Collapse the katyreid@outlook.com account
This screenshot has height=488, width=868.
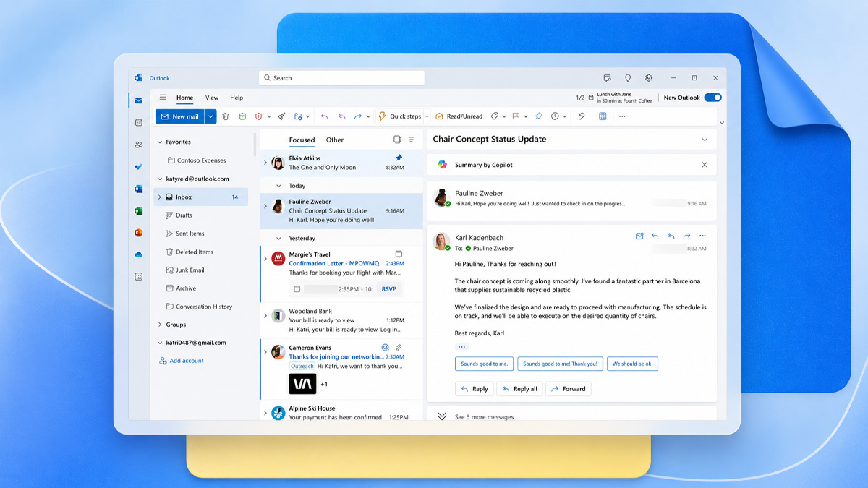[x=160, y=179]
